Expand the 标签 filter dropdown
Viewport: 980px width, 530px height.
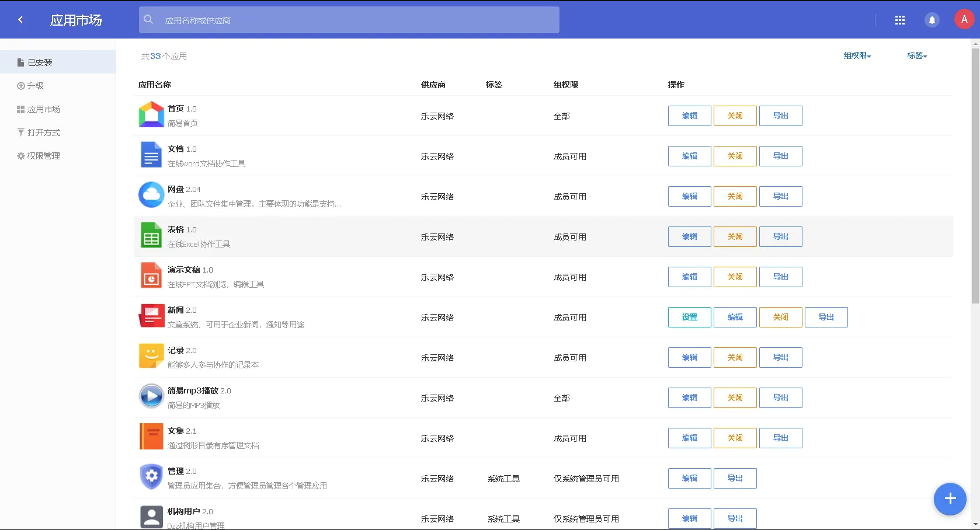917,56
